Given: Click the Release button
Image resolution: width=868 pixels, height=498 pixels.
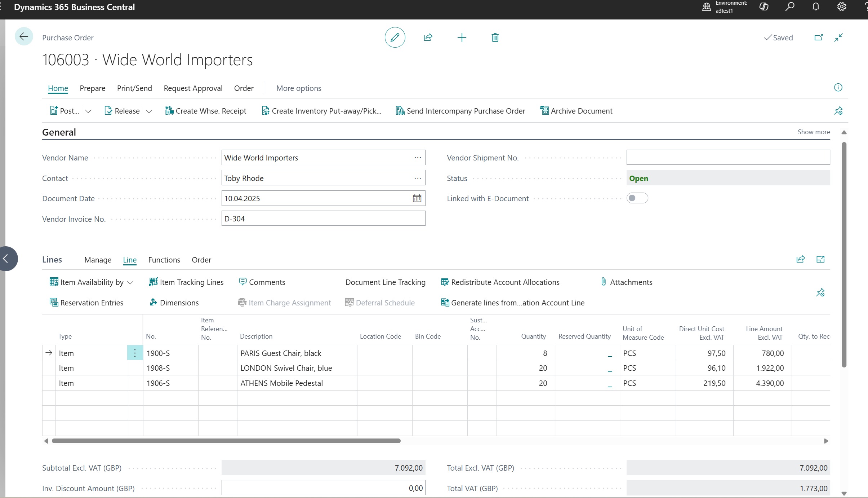Looking at the screenshot, I should pyautogui.click(x=122, y=111).
